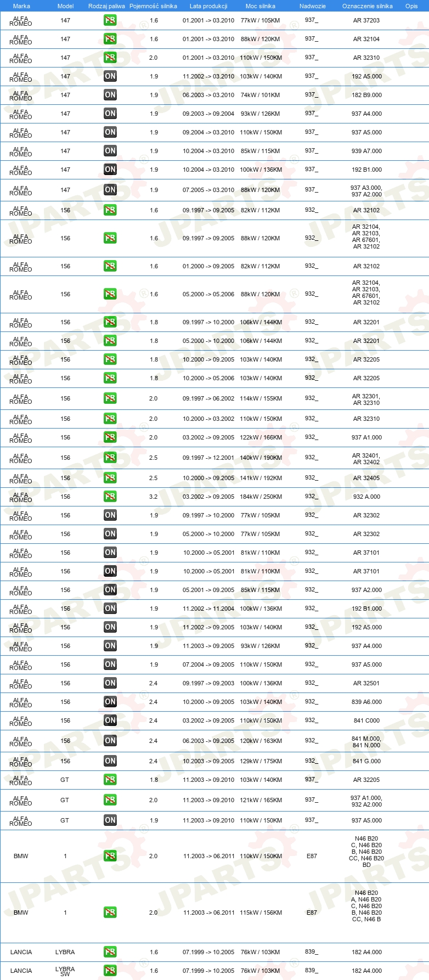The image size is (429, 980).
Task: Click the 3.2 engine capacity cell
Action: (154, 497)
